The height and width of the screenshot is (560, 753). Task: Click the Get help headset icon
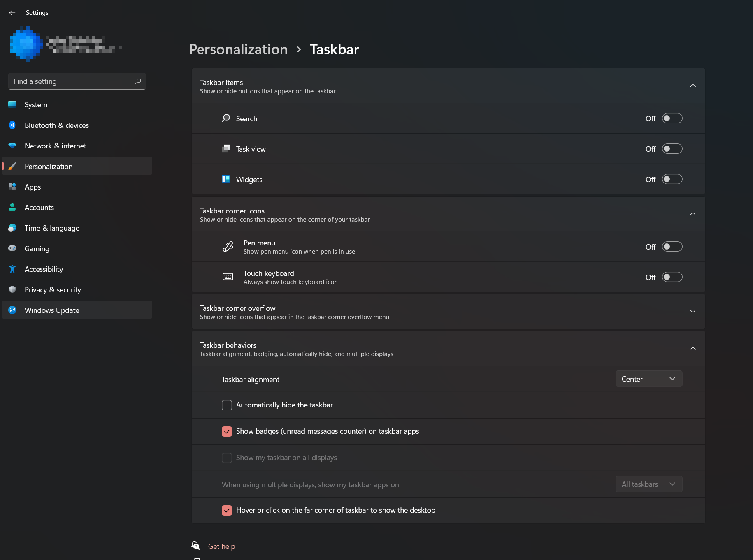[x=195, y=546]
